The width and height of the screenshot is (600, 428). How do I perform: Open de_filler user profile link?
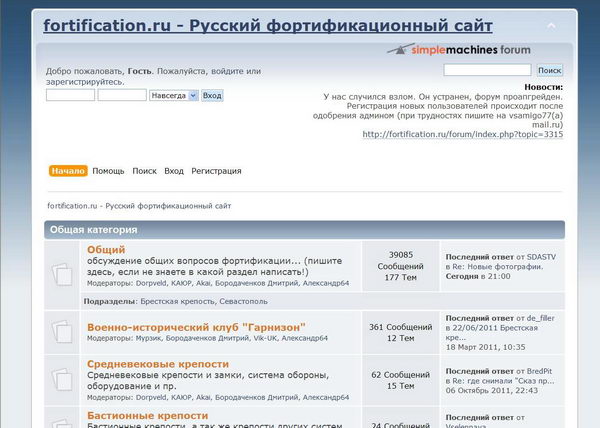[x=541, y=318]
